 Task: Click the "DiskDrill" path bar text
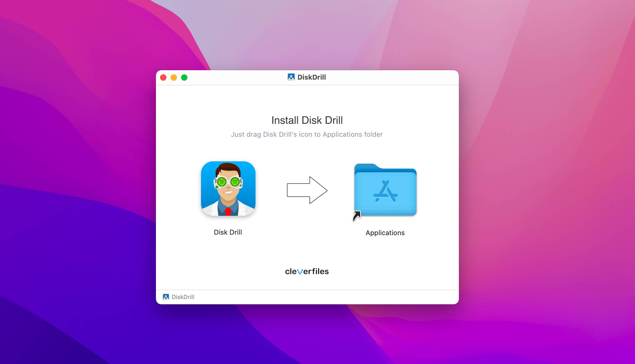[x=183, y=297]
